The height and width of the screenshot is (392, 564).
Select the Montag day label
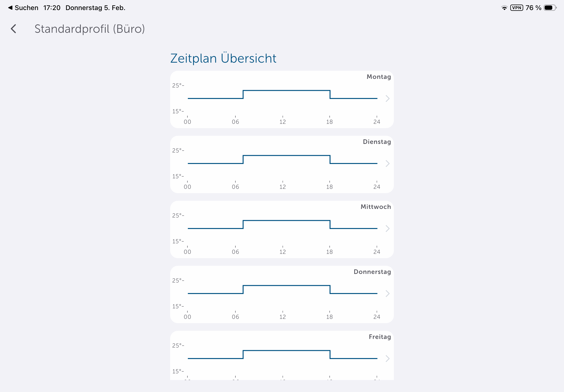point(379,77)
